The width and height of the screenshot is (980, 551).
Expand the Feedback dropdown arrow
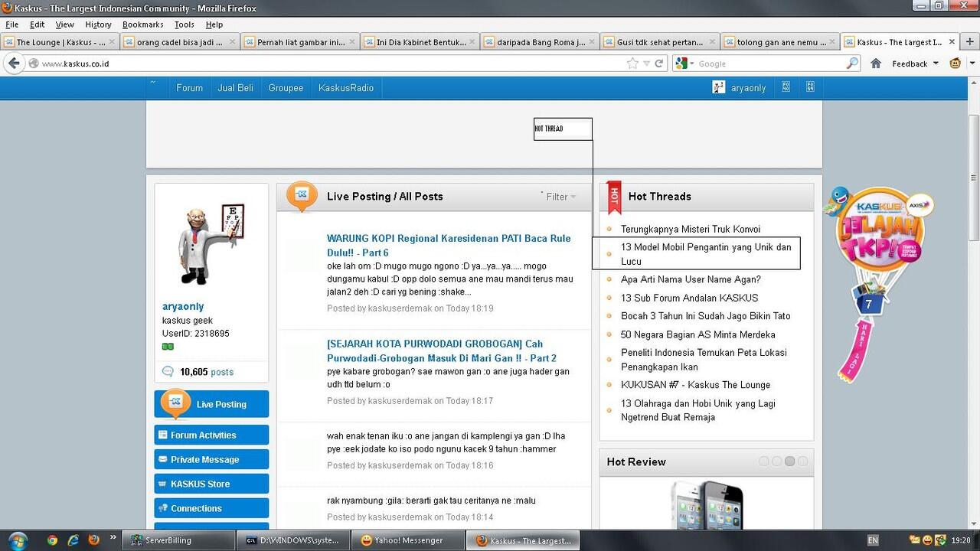tap(936, 64)
